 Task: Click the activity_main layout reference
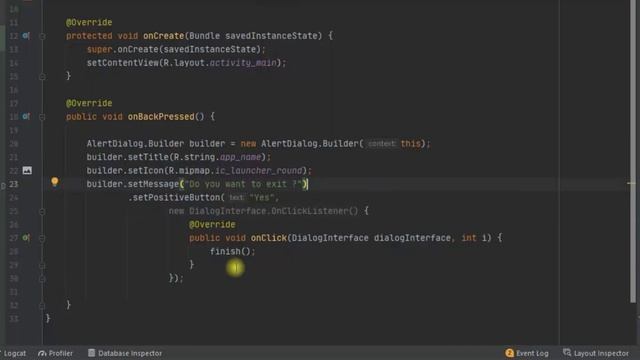click(x=243, y=63)
